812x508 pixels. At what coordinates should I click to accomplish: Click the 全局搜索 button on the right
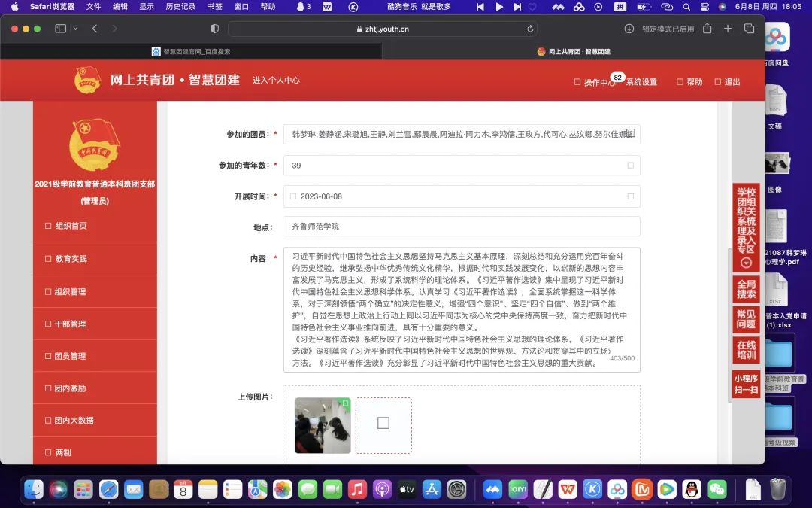[746, 289]
